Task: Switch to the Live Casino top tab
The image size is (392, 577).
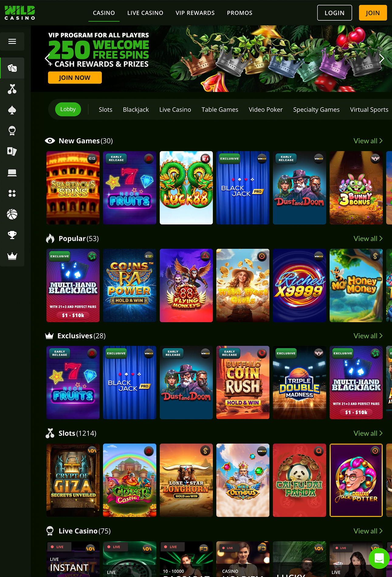Action: 145,13
